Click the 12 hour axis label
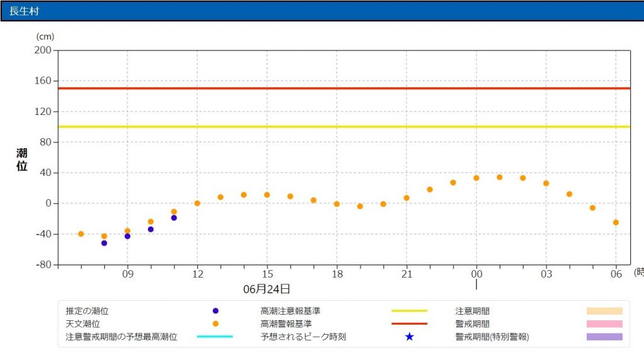 tap(197, 274)
